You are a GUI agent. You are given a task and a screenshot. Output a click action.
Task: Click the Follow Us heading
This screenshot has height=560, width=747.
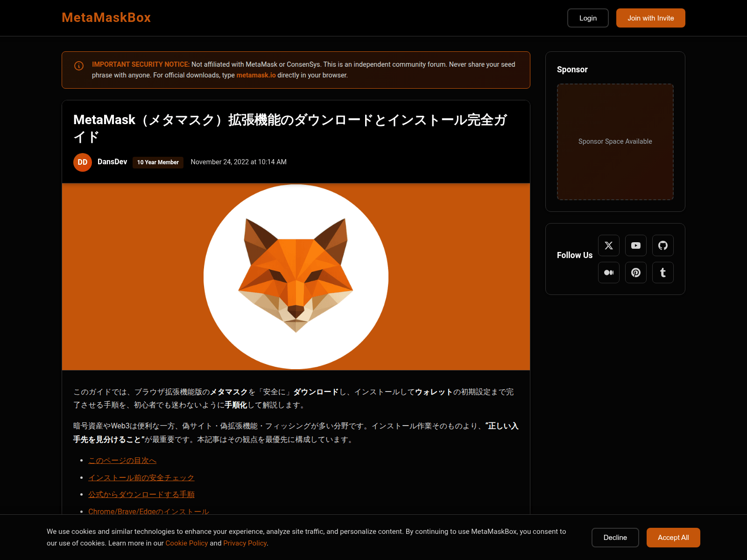coord(574,255)
